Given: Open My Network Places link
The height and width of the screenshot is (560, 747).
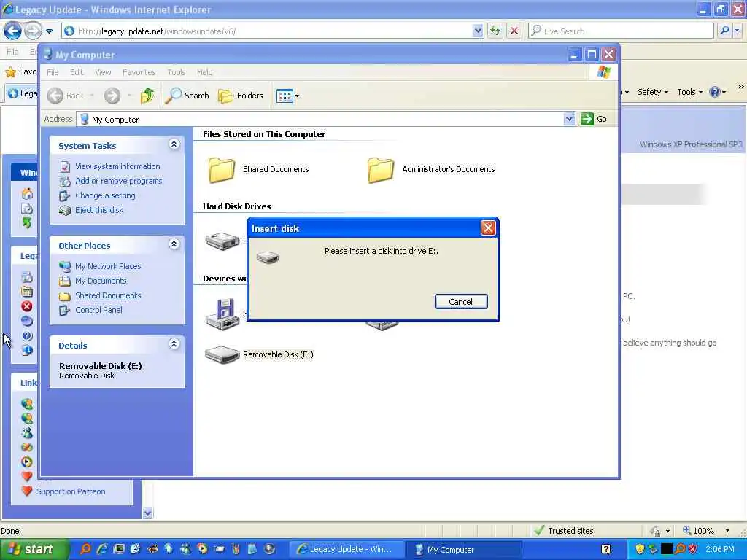Looking at the screenshot, I should tap(108, 266).
